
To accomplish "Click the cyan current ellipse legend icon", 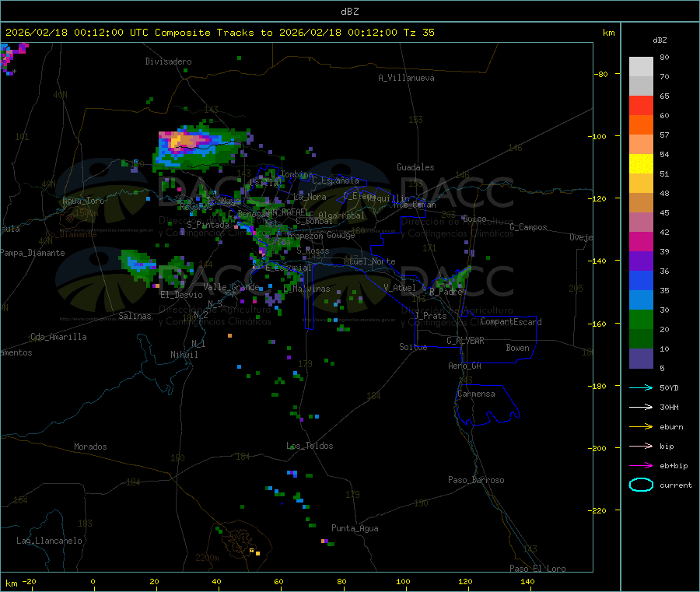I will click(x=641, y=485).
